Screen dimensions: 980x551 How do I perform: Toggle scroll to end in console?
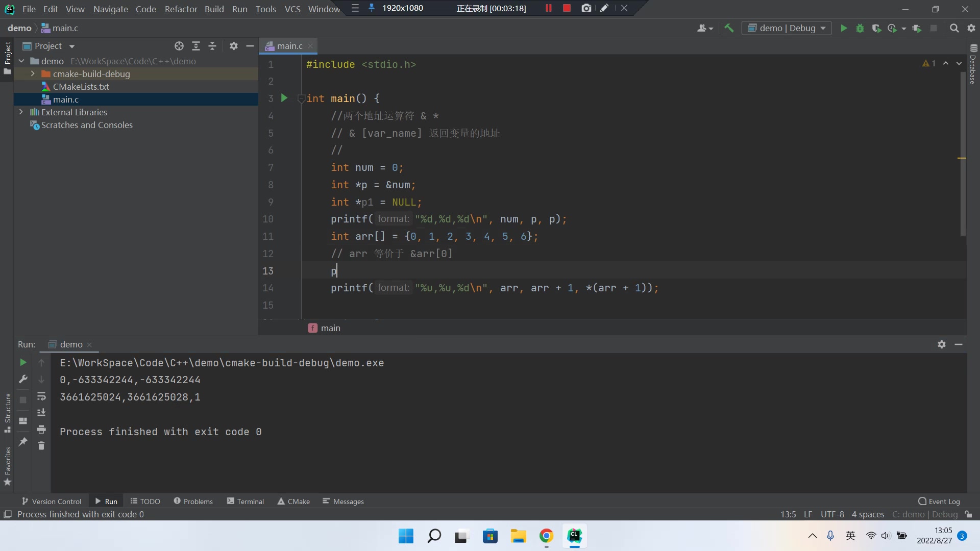point(41,413)
